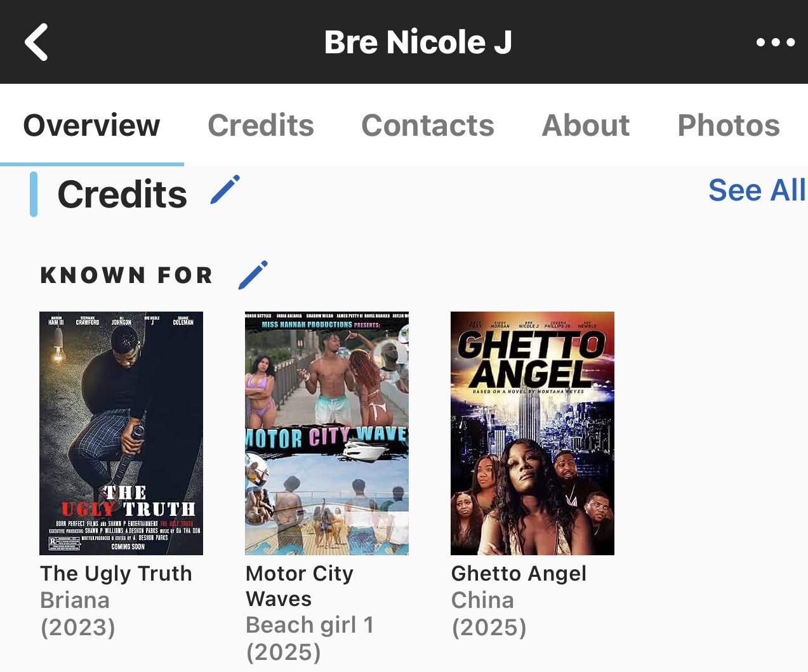This screenshot has width=808, height=672.
Task: Tap the back arrow icon
Action: (x=36, y=42)
